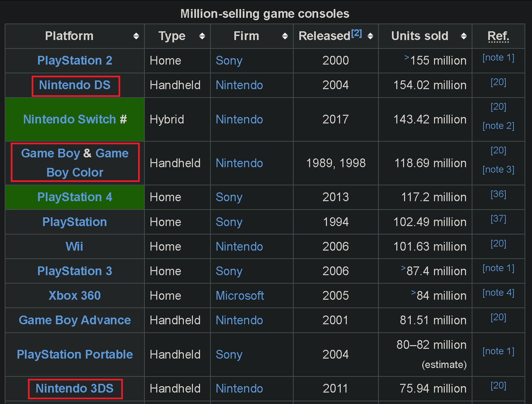The image size is (532, 404).
Task: Open citation [36] for PlayStation 4
Action: click(x=498, y=194)
